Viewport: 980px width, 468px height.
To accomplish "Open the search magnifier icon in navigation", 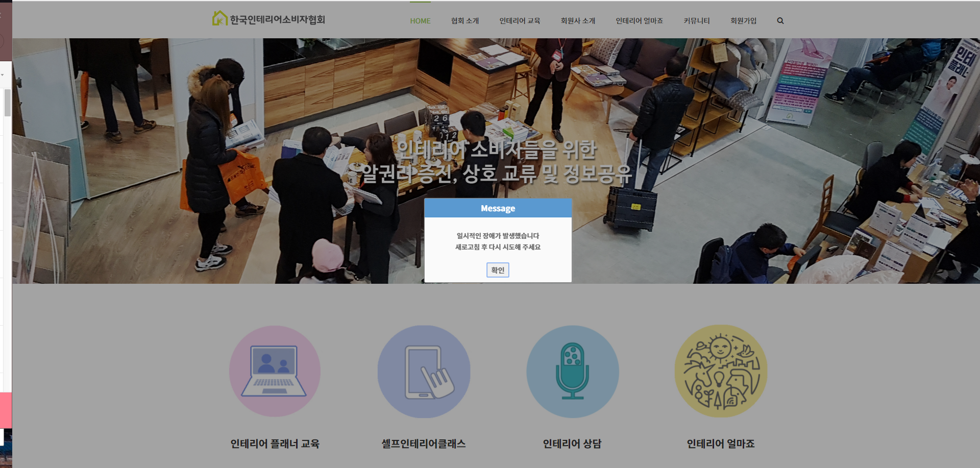I will [780, 21].
